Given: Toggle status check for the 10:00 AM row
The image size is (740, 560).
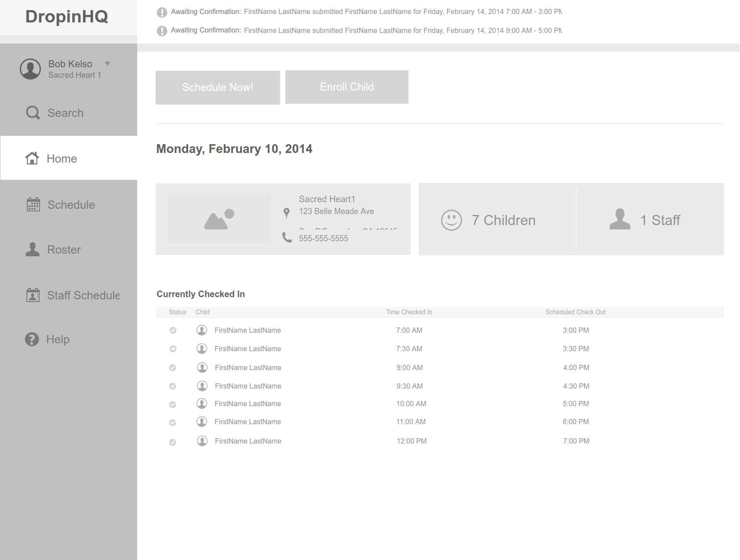Looking at the screenshot, I should coord(173,404).
